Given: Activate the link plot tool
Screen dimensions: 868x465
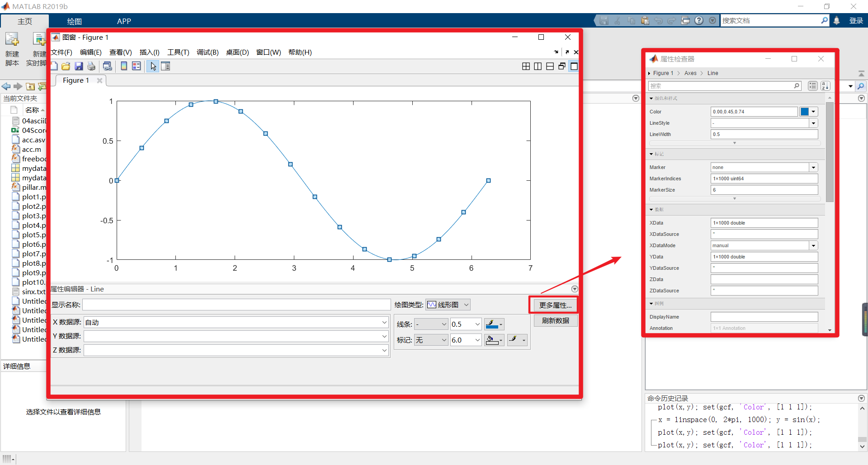Looking at the screenshot, I should click(x=108, y=66).
